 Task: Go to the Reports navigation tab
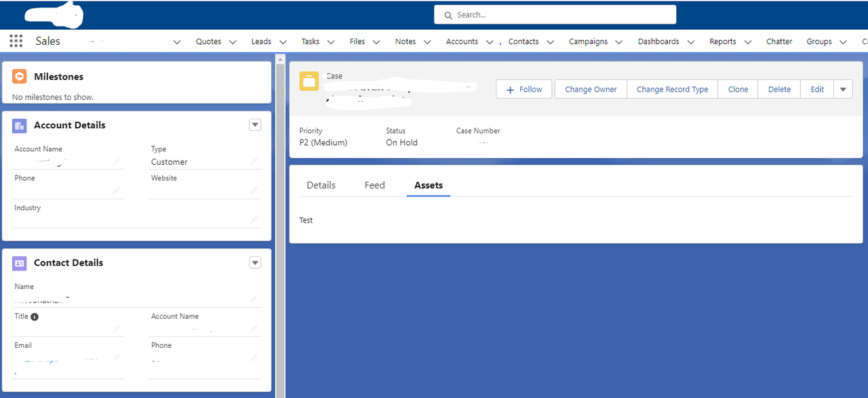(723, 41)
